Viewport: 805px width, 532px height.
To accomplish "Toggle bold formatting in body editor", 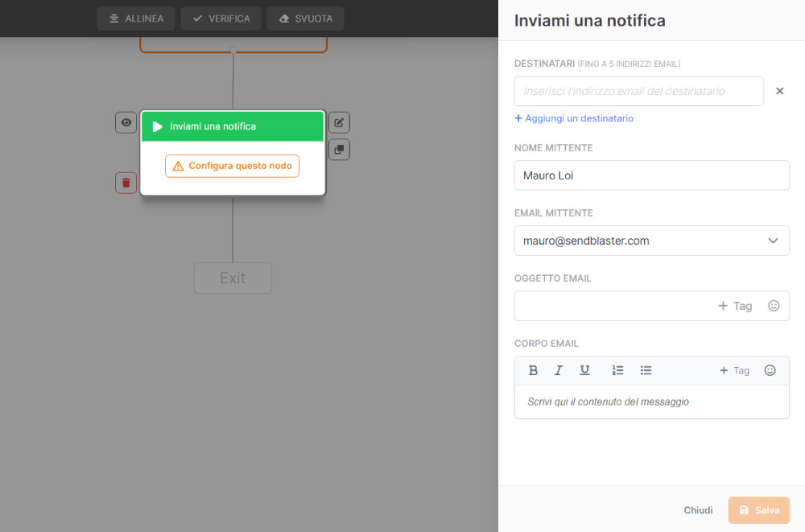I will 533,371.
